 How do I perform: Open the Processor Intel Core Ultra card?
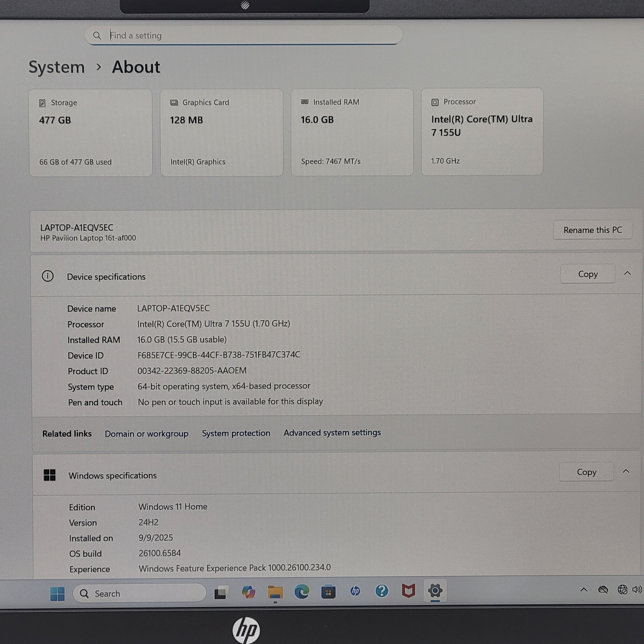482,132
